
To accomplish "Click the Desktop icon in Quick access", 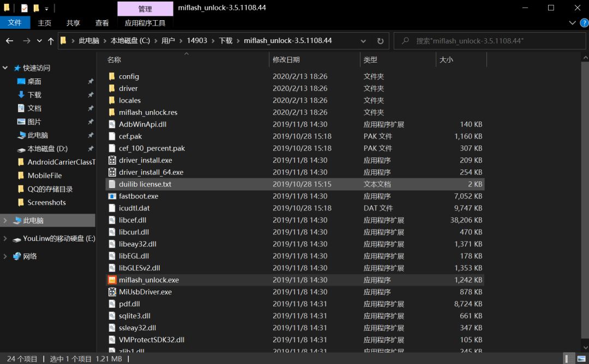I will [x=21, y=81].
